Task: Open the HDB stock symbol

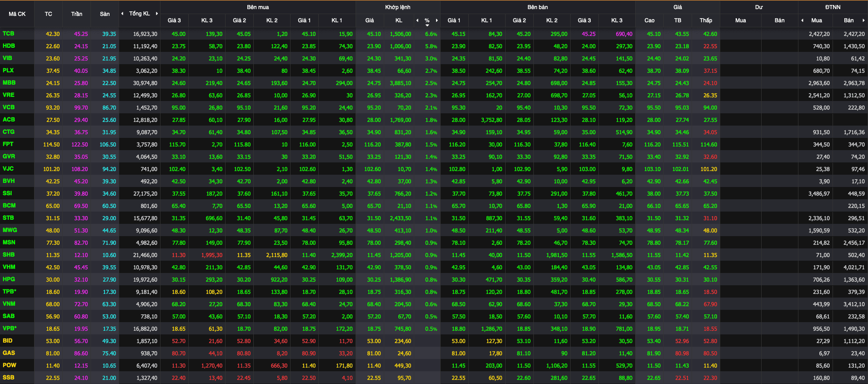Action: point(9,46)
